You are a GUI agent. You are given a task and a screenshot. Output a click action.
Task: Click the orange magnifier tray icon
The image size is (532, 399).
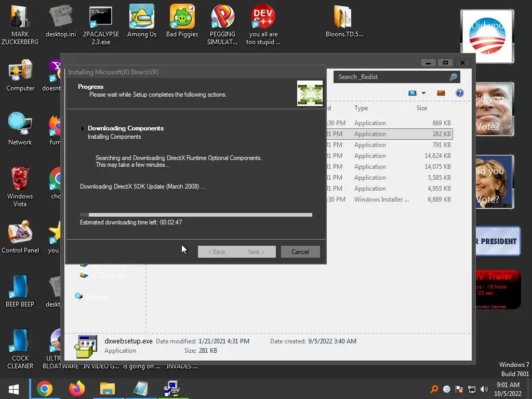[x=434, y=389]
